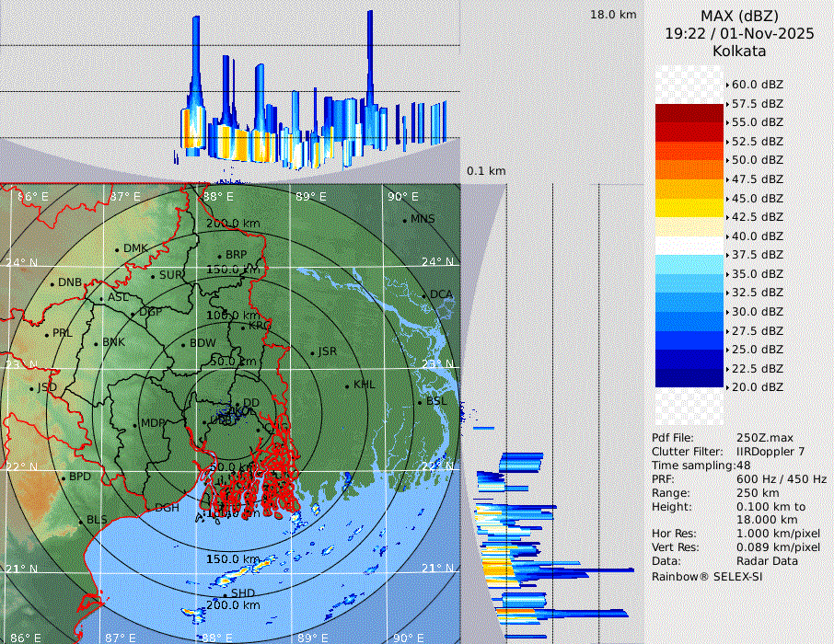Viewport: 834px width, 644px height.
Task: Click the JSR station dot
Action: click(x=313, y=352)
